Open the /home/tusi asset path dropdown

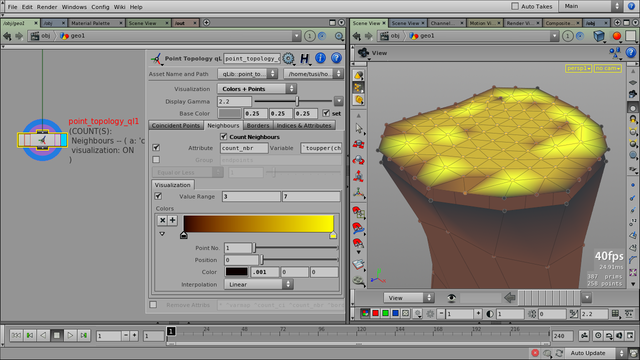tap(313, 74)
